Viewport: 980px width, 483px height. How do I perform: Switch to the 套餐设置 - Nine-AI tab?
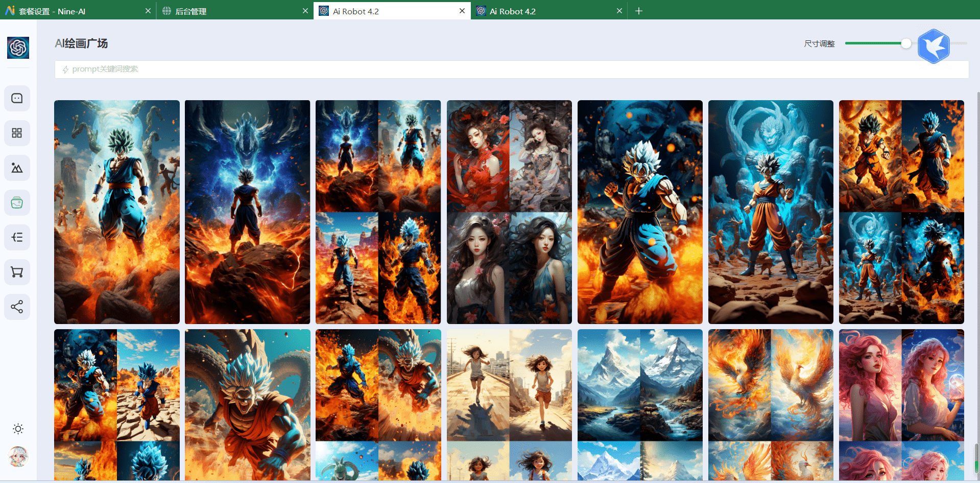(x=78, y=11)
